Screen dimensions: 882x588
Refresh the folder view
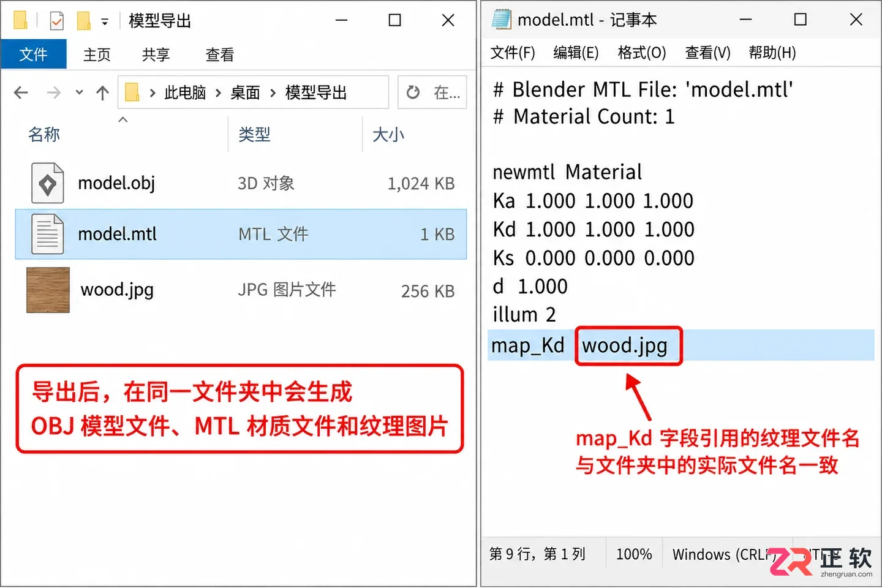click(413, 92)
